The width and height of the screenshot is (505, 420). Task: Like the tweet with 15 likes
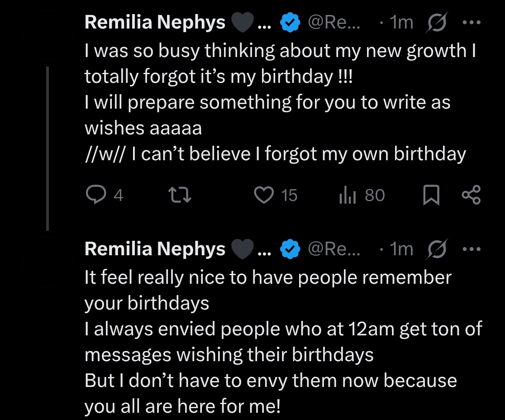(x=264, y=195)
